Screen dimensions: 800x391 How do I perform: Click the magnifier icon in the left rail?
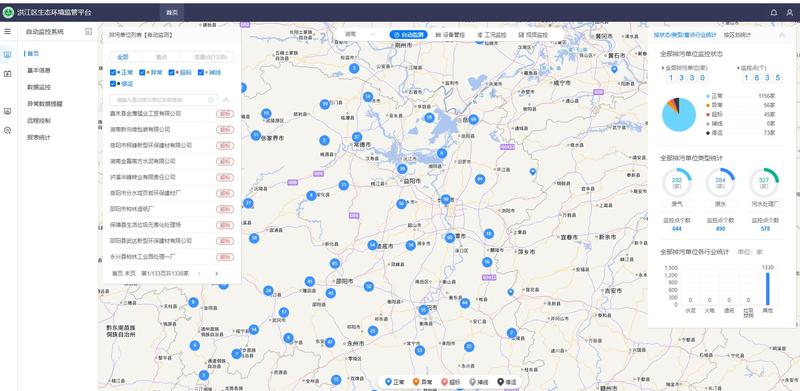click(x=8, y=131)
